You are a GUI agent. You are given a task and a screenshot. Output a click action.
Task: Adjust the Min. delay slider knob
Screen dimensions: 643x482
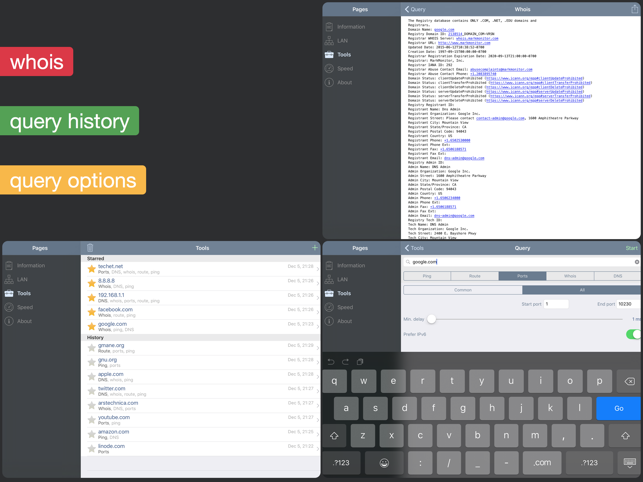pyautogui.click(x=431, y=319)
